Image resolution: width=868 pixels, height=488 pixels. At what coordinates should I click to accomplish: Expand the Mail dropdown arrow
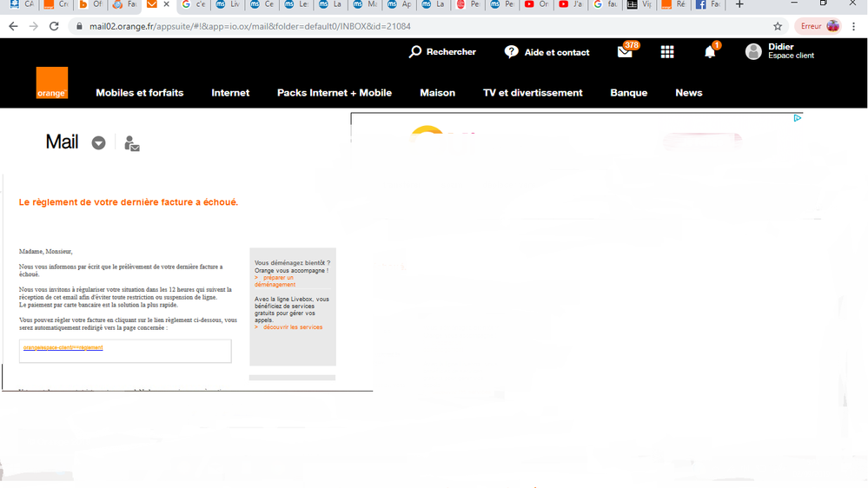[99, 143]
